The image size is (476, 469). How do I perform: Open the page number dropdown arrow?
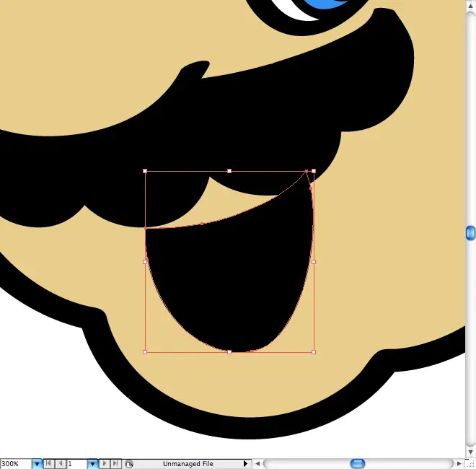tap(92, 464)
